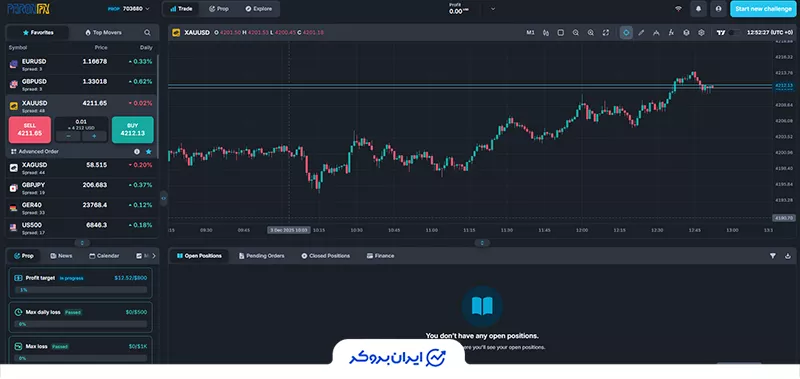Open the cube objects icon

pyautogui.click(x=686, y=33)
